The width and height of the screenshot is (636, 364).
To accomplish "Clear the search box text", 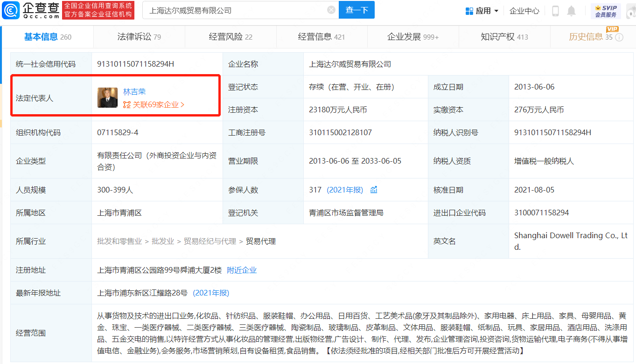I will point(331,10).
